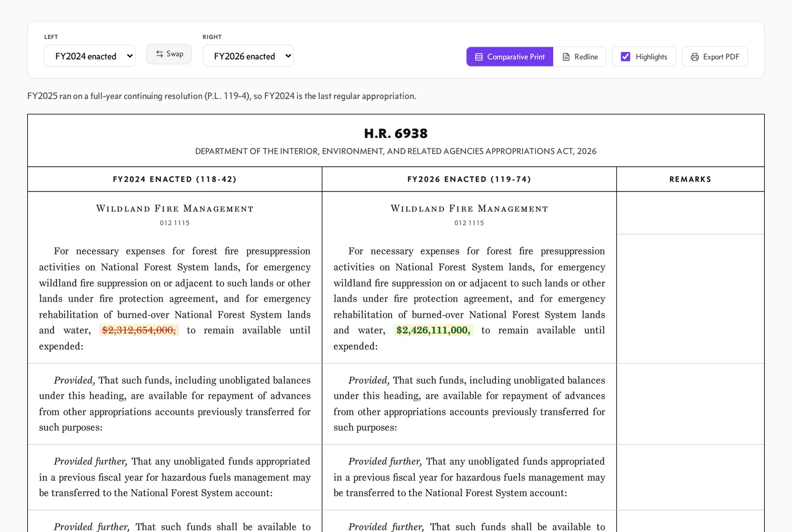Click the RIGHT selector label

pos(212,37)
